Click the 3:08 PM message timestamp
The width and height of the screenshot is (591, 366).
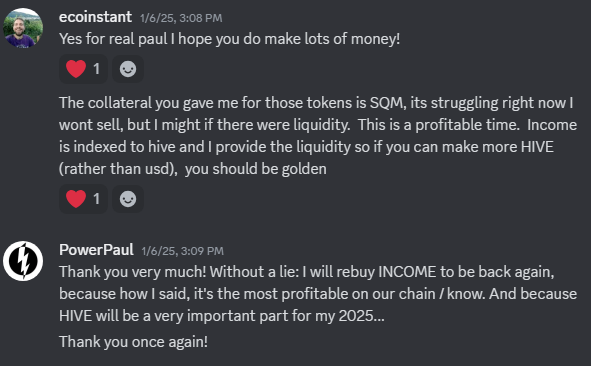coord(181,18)
